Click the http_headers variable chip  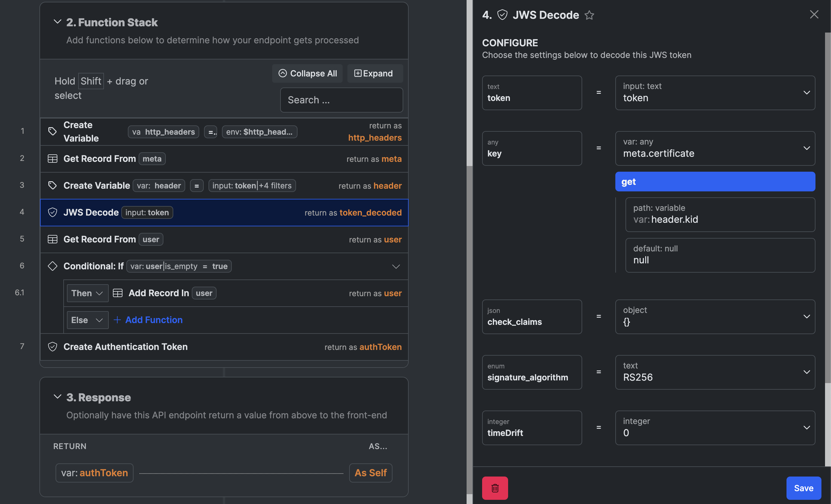point(163,132)
